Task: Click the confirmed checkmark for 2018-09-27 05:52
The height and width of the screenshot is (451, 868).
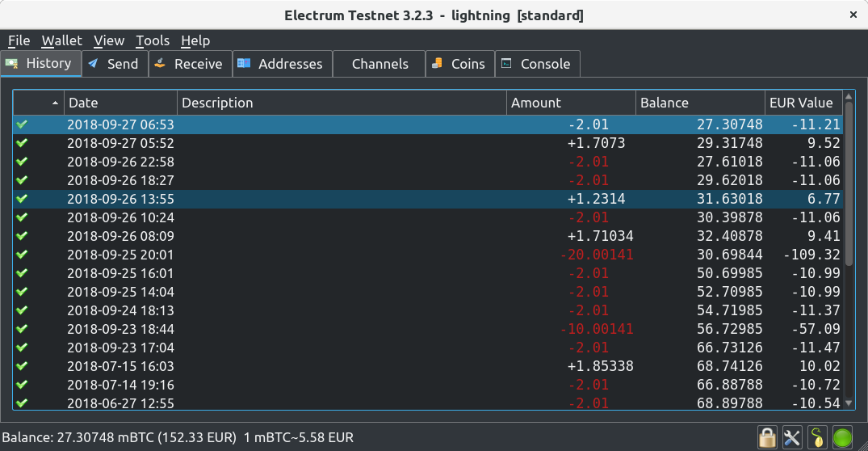Action: (22, 143)
